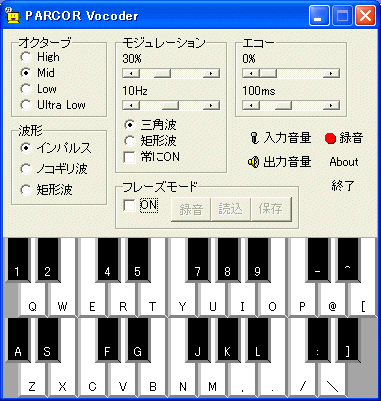Play the black piano key labeled 1
The image size is (381, 401).
[17, 260]
